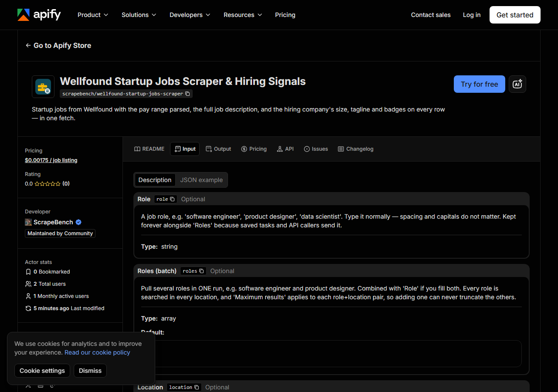Click '0 Bookmarked' stat text
The width and height of the screenshot is (558, 392).
52,272
